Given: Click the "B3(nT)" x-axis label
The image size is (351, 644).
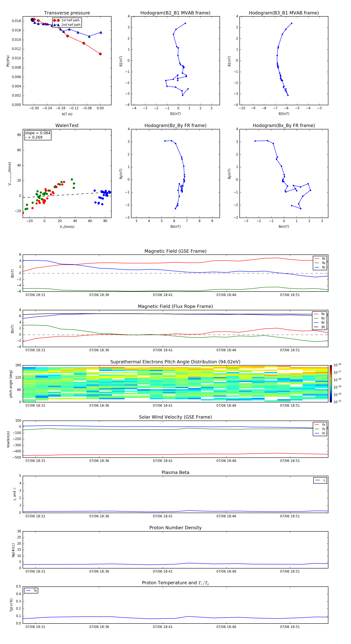Looking at the screenshot, I should [x=284, y=114].
